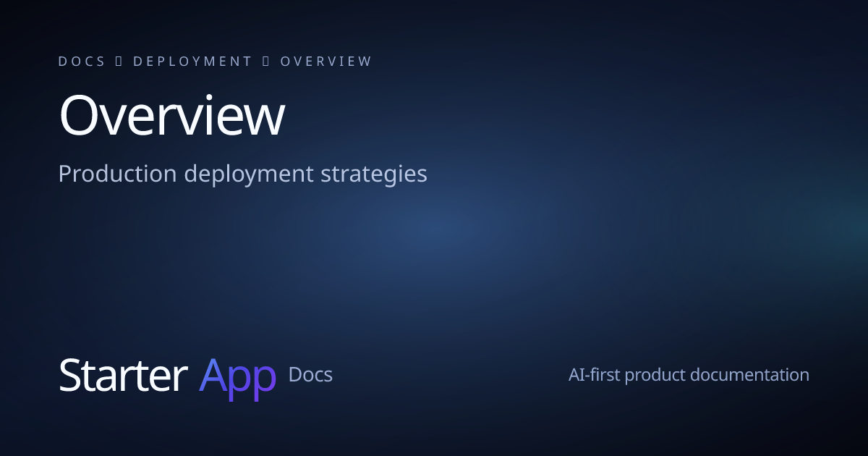Viewport: 868px width, 456px height.
Task: Click the Starter wordmark text
Action: 123,375
